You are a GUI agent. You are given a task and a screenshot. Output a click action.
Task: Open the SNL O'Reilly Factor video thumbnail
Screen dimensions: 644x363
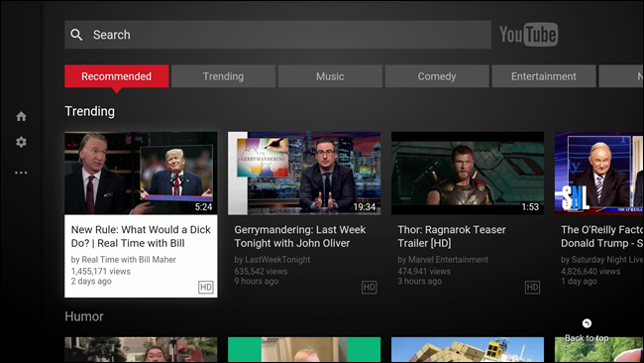(x=599, y=174)
